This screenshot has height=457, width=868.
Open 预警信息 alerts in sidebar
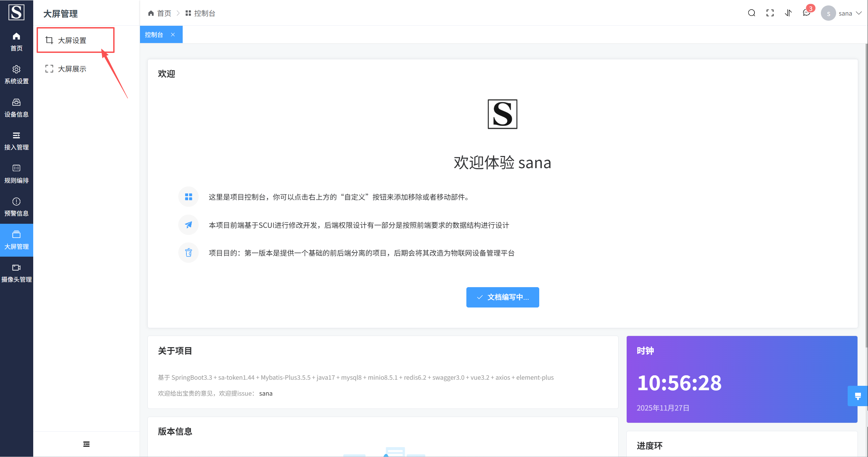[16, 207]
